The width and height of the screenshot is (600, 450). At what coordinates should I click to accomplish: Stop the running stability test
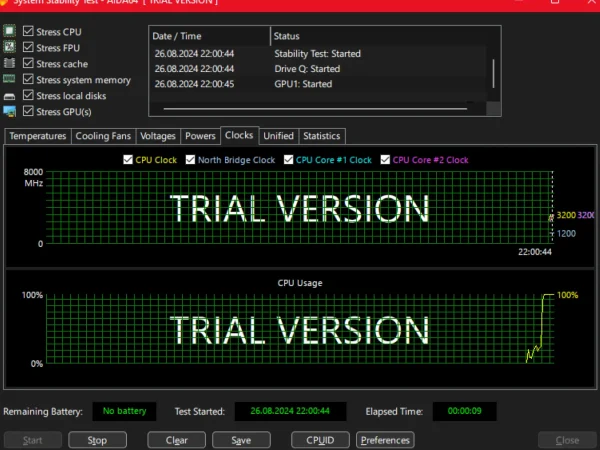97,440
